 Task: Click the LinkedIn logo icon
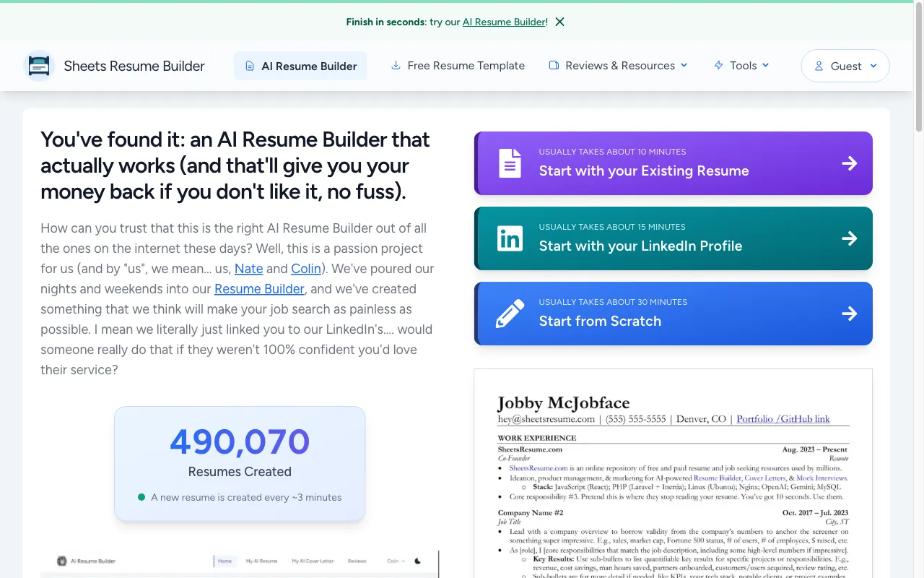(x=510, y=238)
